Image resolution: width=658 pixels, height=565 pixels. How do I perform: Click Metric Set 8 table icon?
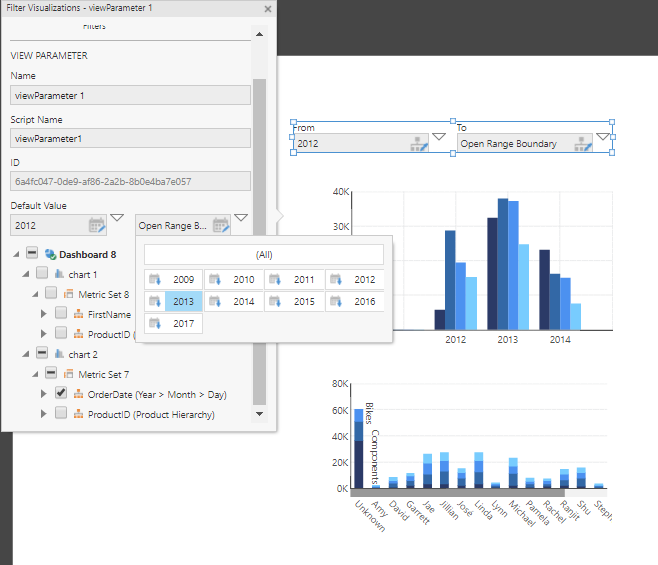coord(69,294)
